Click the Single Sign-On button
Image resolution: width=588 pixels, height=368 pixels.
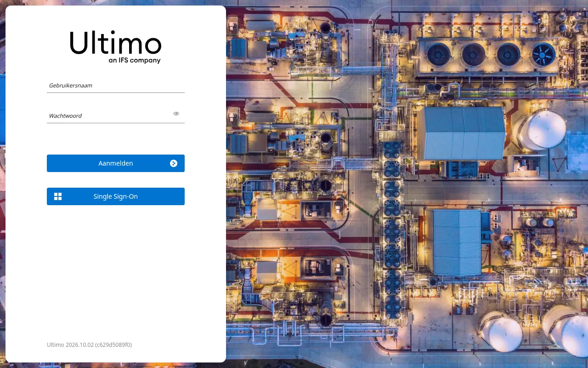click(116, 196)
